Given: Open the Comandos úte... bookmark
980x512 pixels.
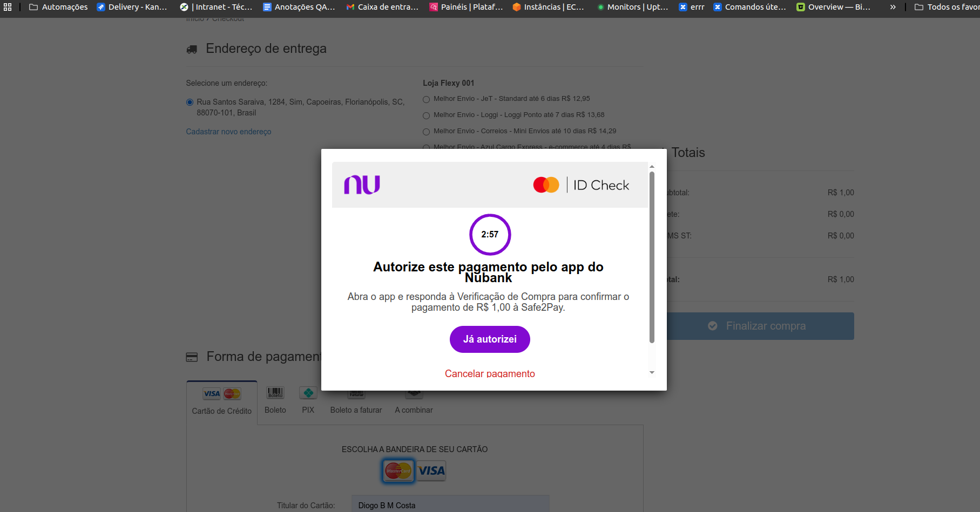Looking at the screenshot, I should click(x=750, y=7).
